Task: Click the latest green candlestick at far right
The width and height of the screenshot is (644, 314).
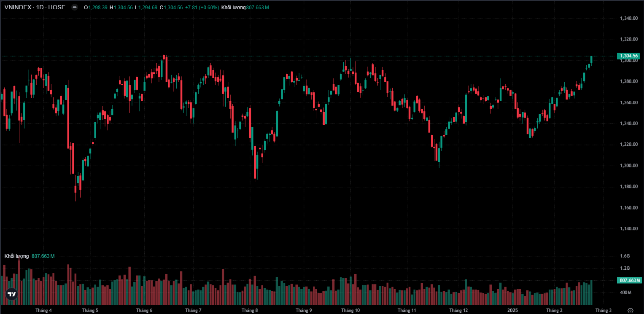Action: [592, 59]
